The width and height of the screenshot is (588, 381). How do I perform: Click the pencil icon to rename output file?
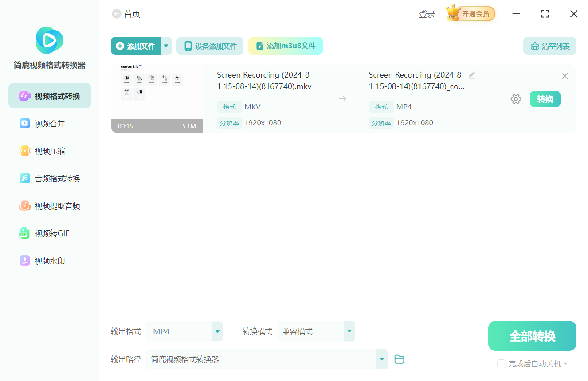(472, 75)
